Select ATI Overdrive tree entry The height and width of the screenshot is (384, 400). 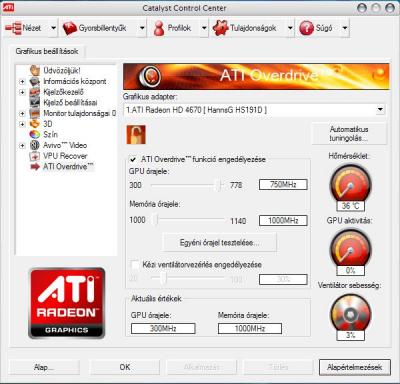point(68,167)
